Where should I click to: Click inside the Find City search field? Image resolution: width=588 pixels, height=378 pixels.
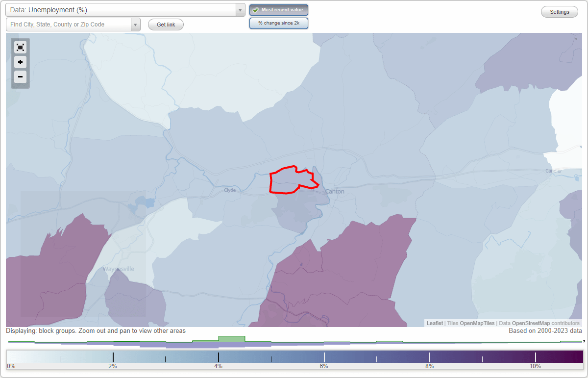click(x=69, y=24)
